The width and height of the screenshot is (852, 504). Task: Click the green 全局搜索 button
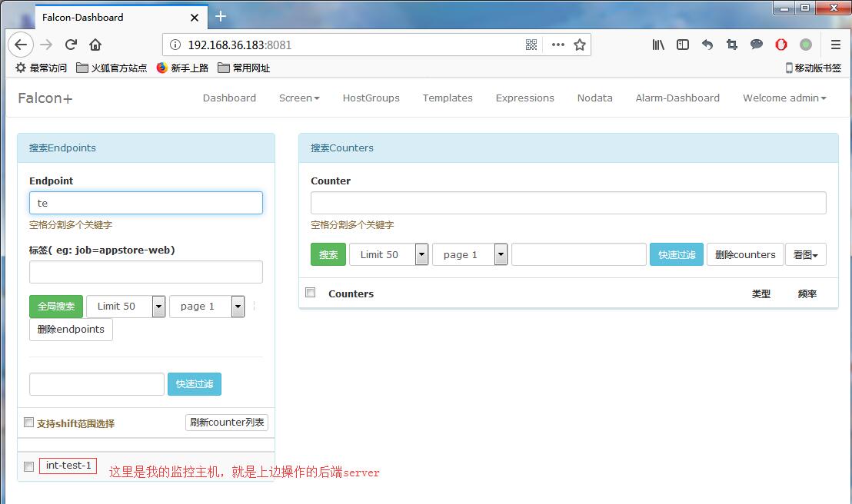[56, 307]
